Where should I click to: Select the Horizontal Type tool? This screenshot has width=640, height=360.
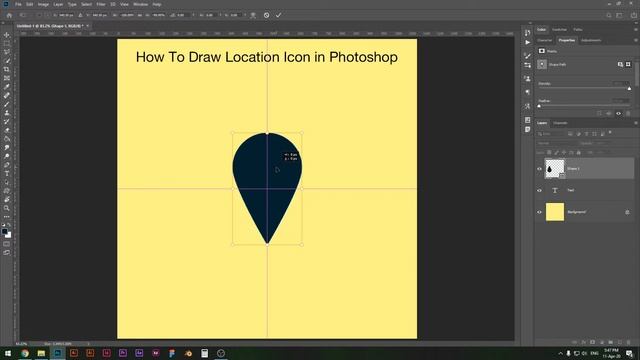[7, 173]
